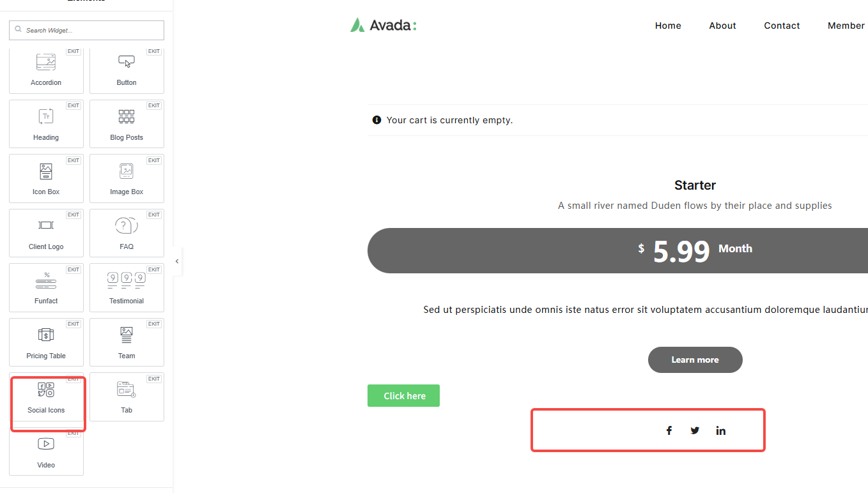Open the Home menu item
Screen dimensions: 868x493
click(x=668, y=26)
